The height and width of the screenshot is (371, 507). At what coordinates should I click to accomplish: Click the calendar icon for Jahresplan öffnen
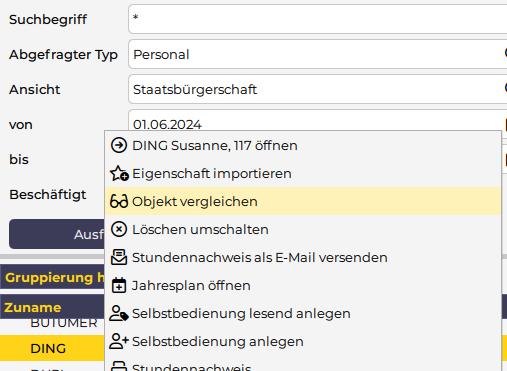click(x=119, y=285)
